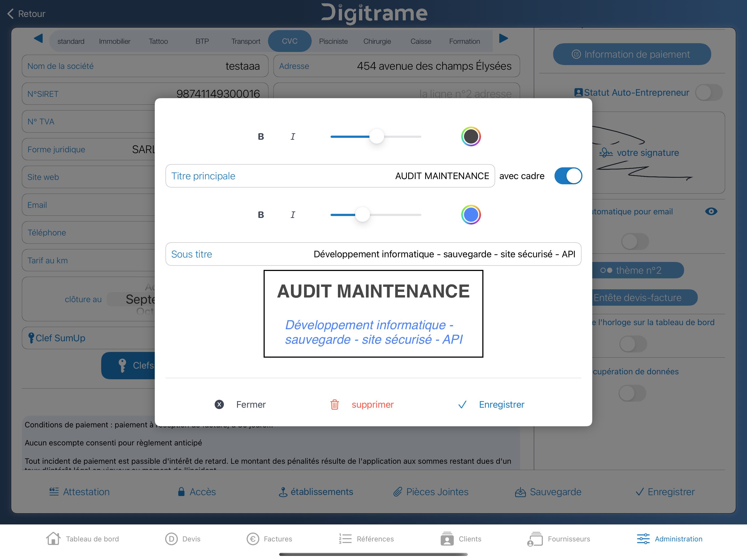Click the Fermer close icon
This screenshot has width=747, height=560.
click(219, 404)
